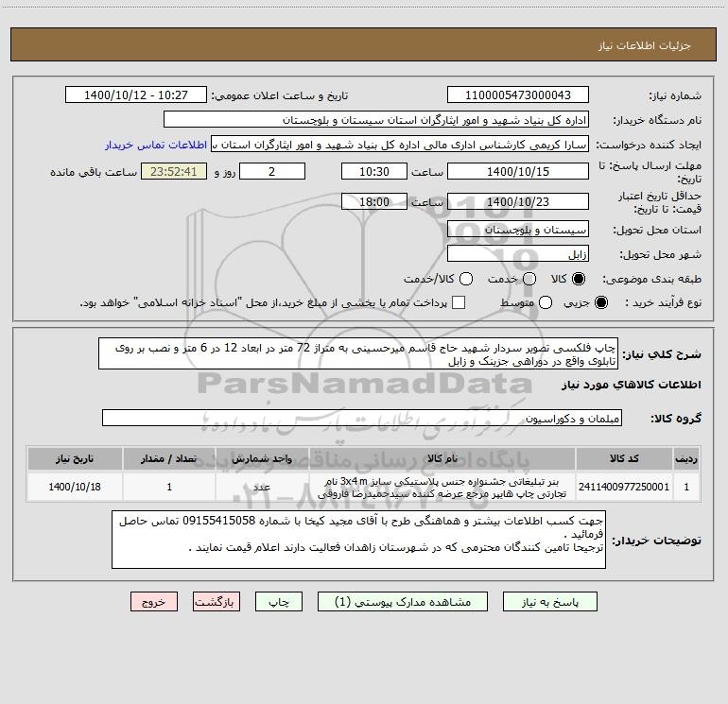Click the ایجاد کننده درخواست field
Image resolution: width=728 pixels, height=704 pixels.
click(x=400, y=145)
